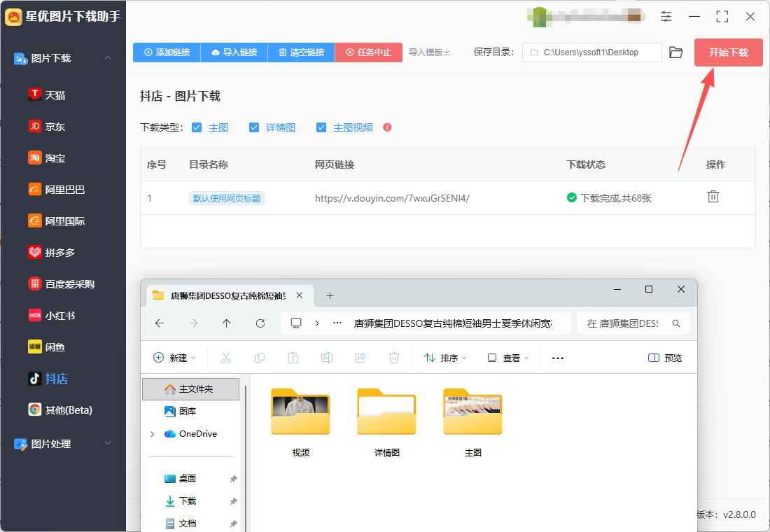Click the Delete trash icon in Explorer toolbar

click(x=394, y=358)
